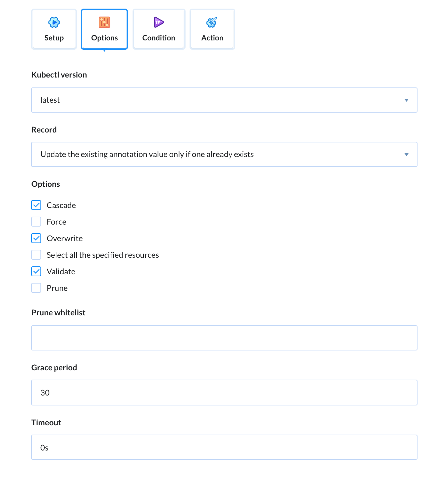Toggle the Validate checkbox off
Screen dimensions: 448x477
point(36,271)
